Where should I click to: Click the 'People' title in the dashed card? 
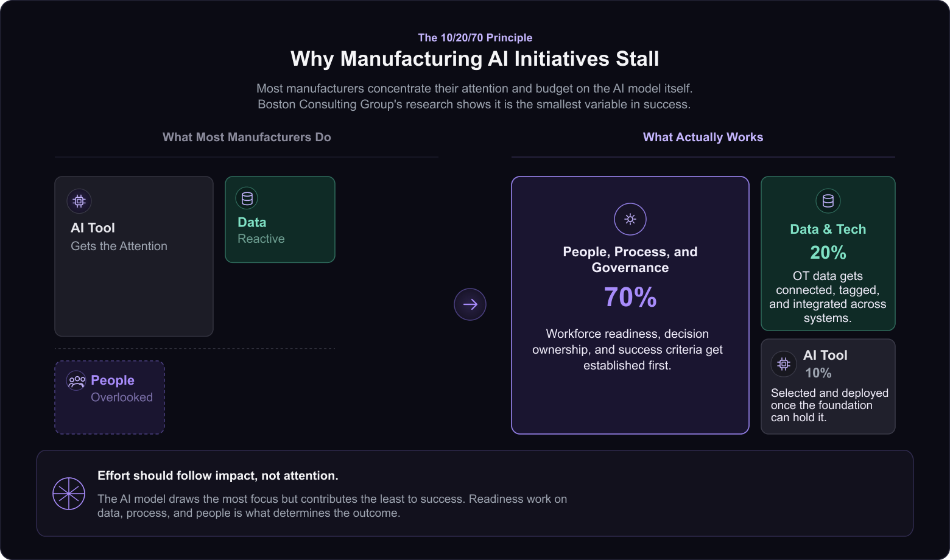point(113,380)
